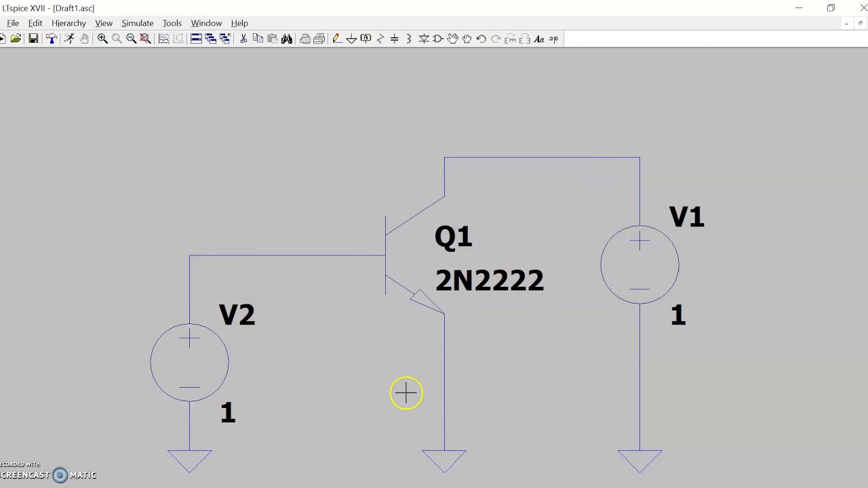Click the V2 source label
The height and width of the screenshot is (488, 868).
pos(237,314)
